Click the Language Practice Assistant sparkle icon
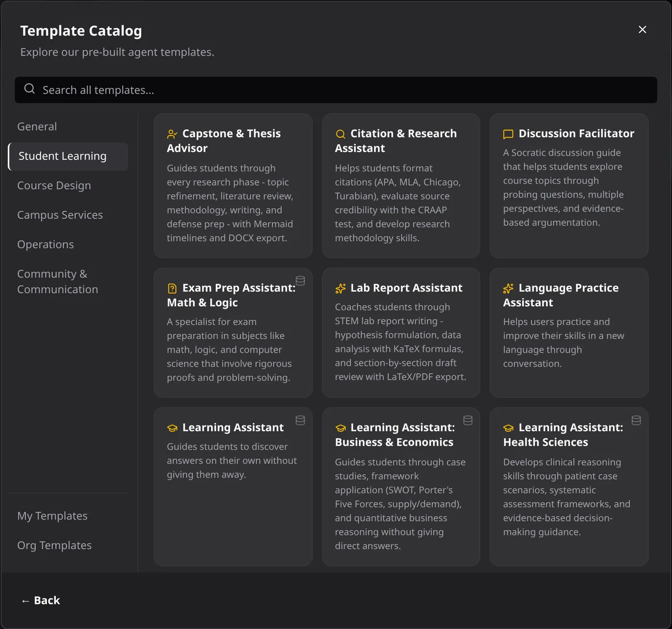Screen dimensions: 672x629 click(508, 288)
